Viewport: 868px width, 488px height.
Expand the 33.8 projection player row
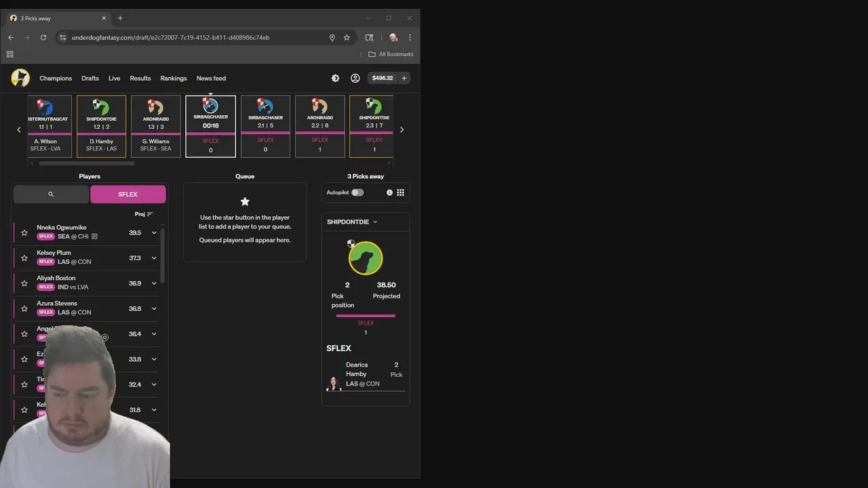(154, 359)
